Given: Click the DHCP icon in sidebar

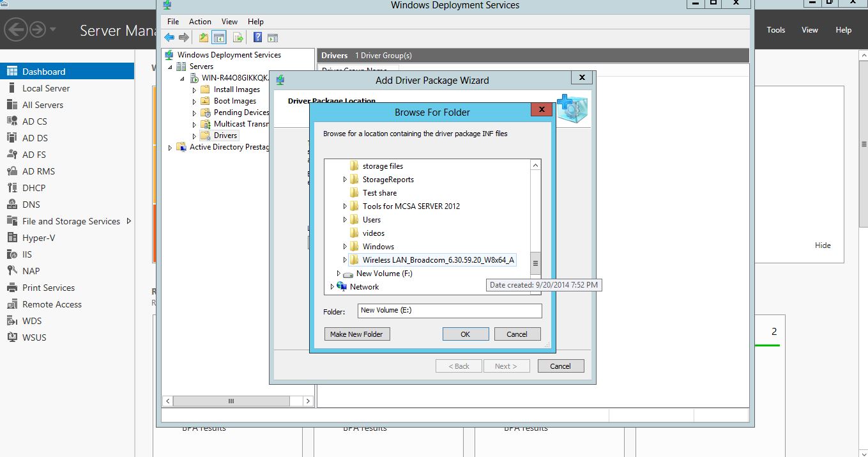Looking at the screenshot, I should point(11,188).
